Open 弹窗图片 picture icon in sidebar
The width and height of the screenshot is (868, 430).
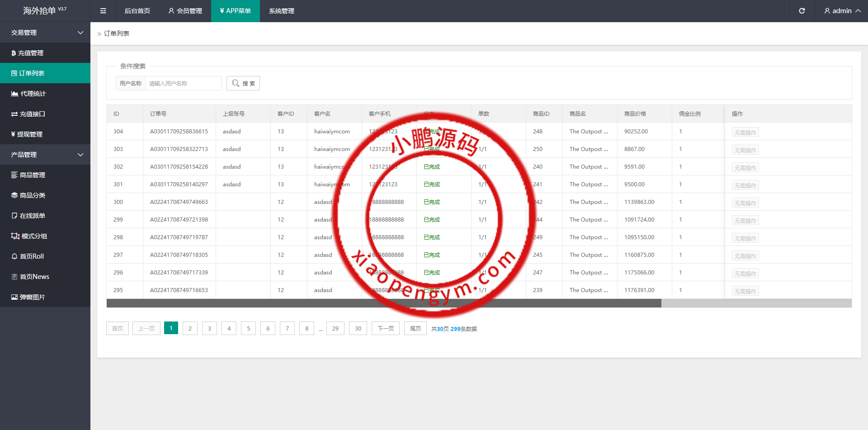[14, 297]
